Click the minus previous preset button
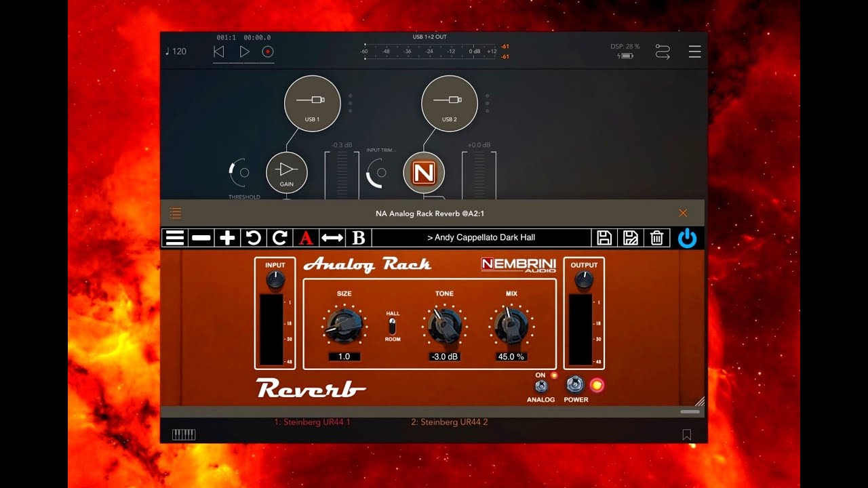The image size is (868, 488). pos(201,238)
